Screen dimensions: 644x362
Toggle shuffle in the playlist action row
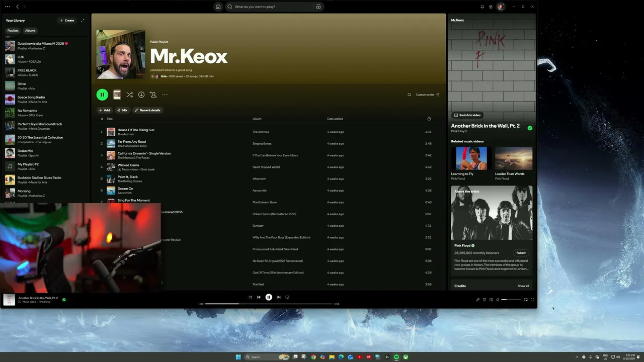(x=129, y=95)
